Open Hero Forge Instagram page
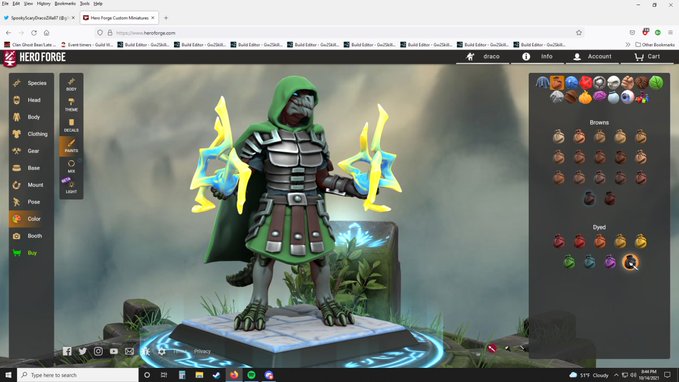Screen dimensions: 679x382 point(98,351)
